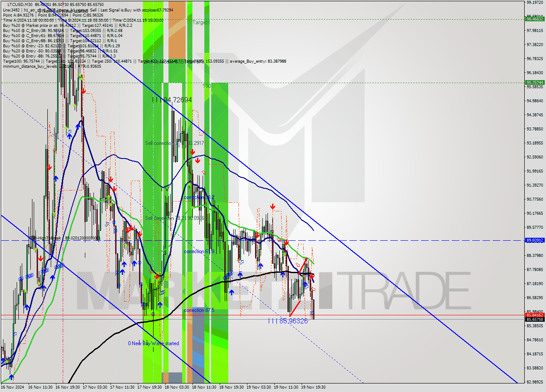Select the 'Buy %20 @ Entry -50' line

coord(60,51)
